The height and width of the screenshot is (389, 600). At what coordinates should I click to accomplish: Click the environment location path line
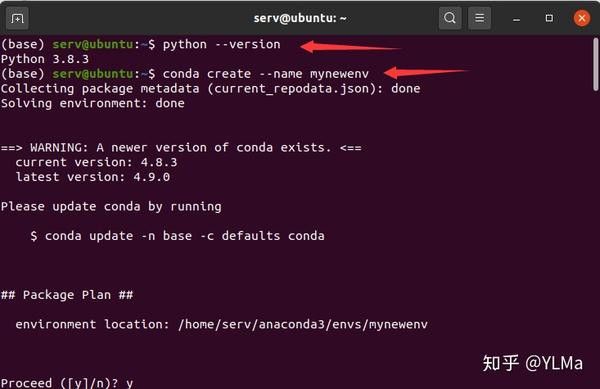point(222,324)
